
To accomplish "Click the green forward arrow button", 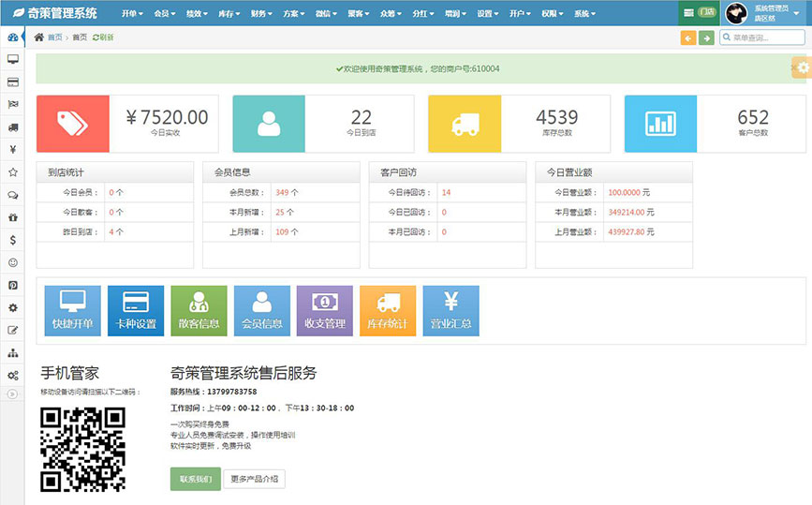I will pos(706,37).
